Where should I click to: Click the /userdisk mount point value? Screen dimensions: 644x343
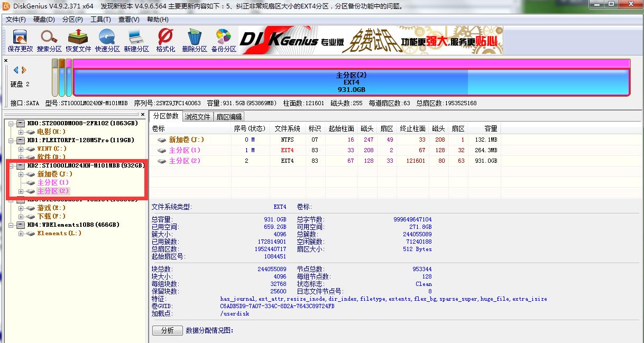pos(235,313)
